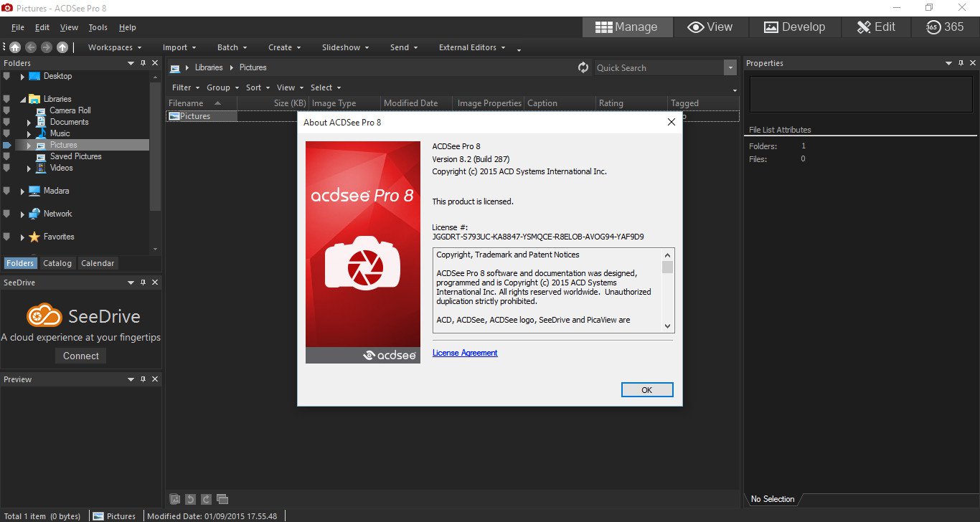980x522 pixels.
Task: Click the Back navigation arrow
Action: [31, 47]
